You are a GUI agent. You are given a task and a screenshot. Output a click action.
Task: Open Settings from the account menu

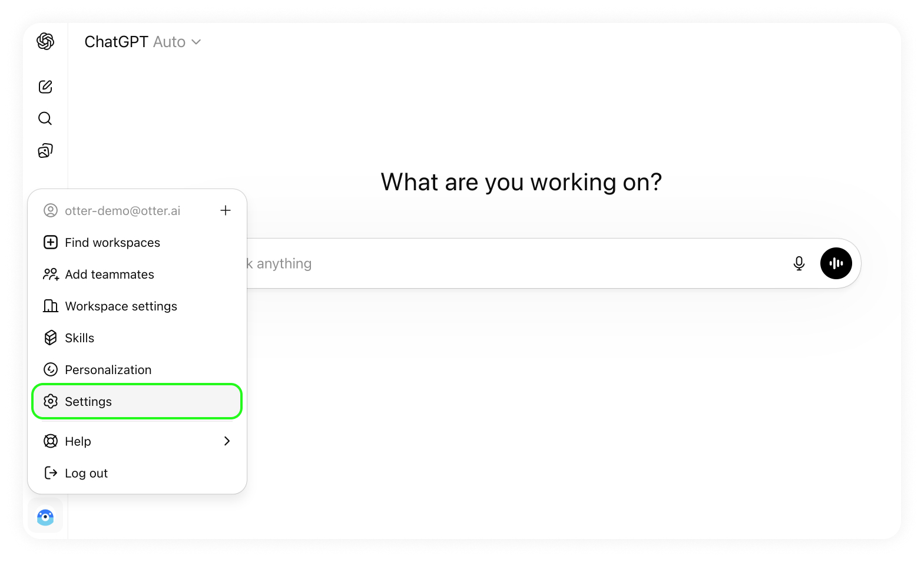coord(88,402)
